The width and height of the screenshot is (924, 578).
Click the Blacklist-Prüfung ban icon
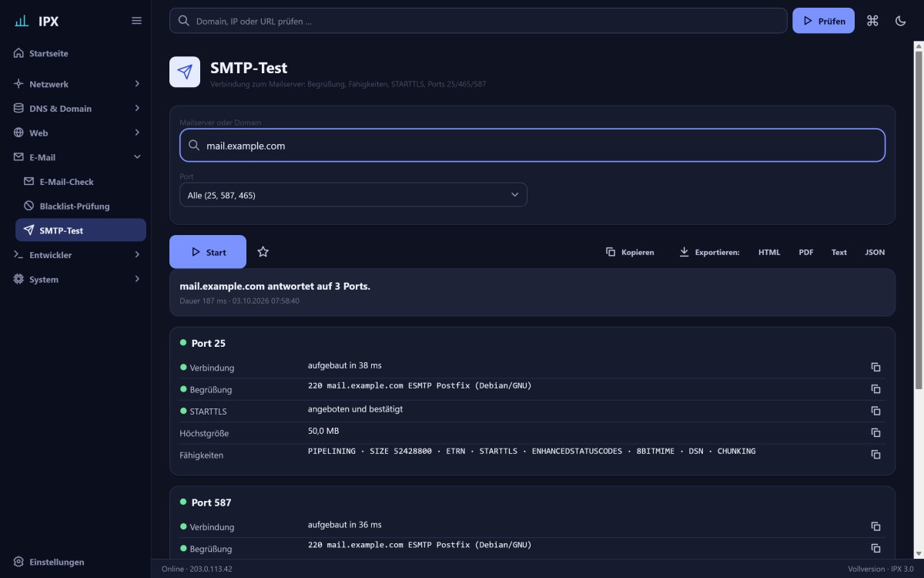[x=29, y=207]
